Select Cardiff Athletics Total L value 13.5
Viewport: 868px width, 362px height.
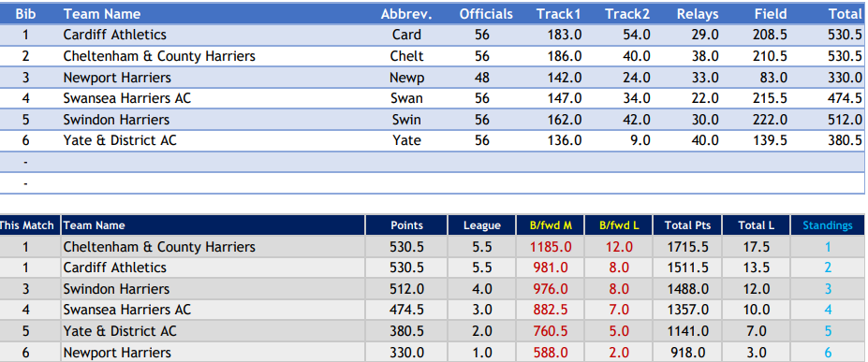point(756,268)
